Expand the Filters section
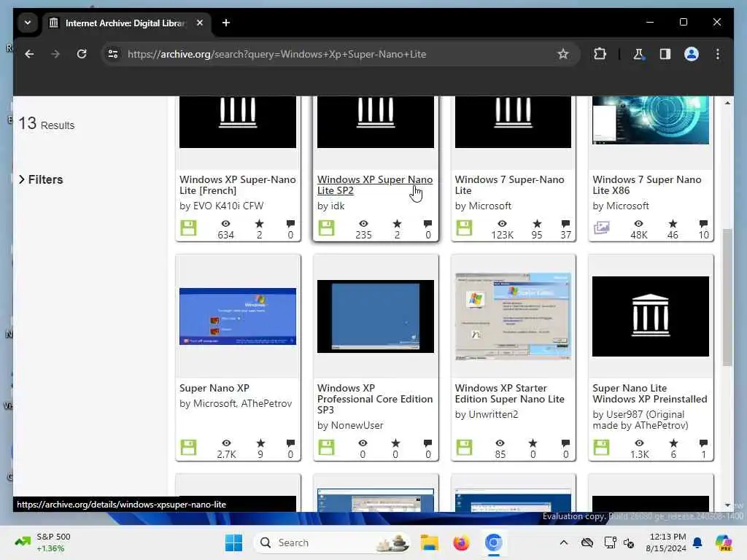Screen dimensions: 747x560 (41, 179)
